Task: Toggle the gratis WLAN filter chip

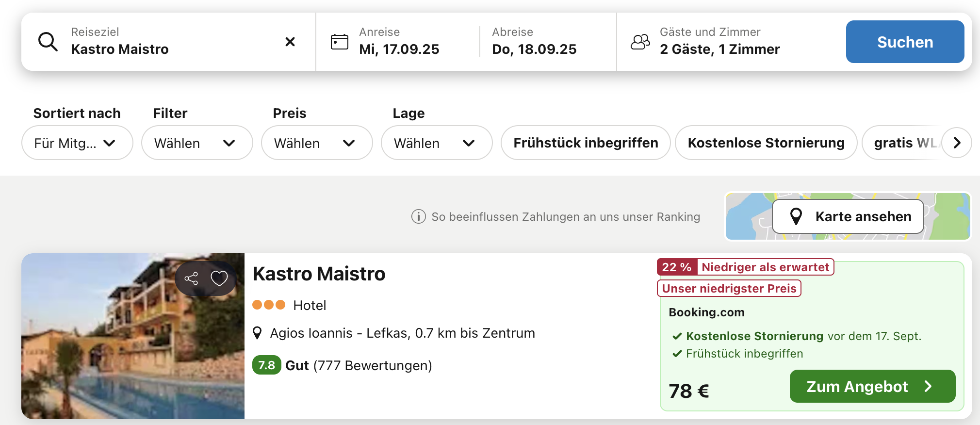Action: (x=902, y=143)
